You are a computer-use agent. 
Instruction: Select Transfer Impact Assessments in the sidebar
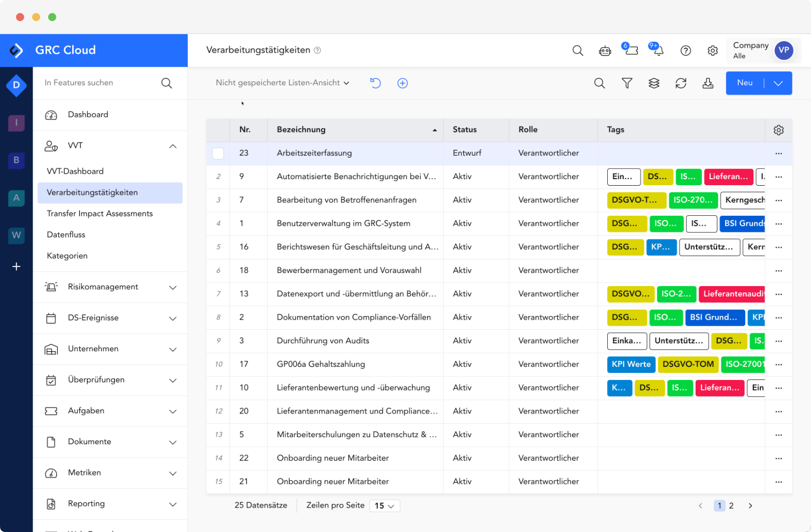point(99,213)
